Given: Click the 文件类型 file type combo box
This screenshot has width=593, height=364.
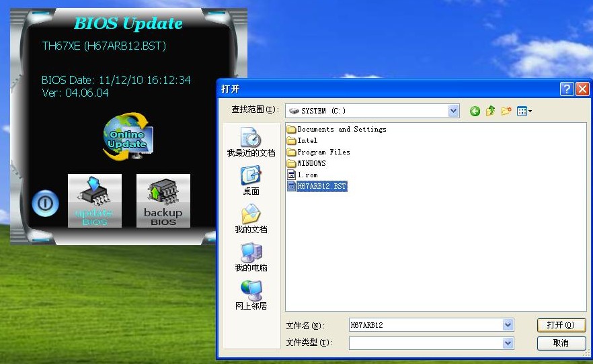Looking at the screenshot, I should tap(431, 343).
